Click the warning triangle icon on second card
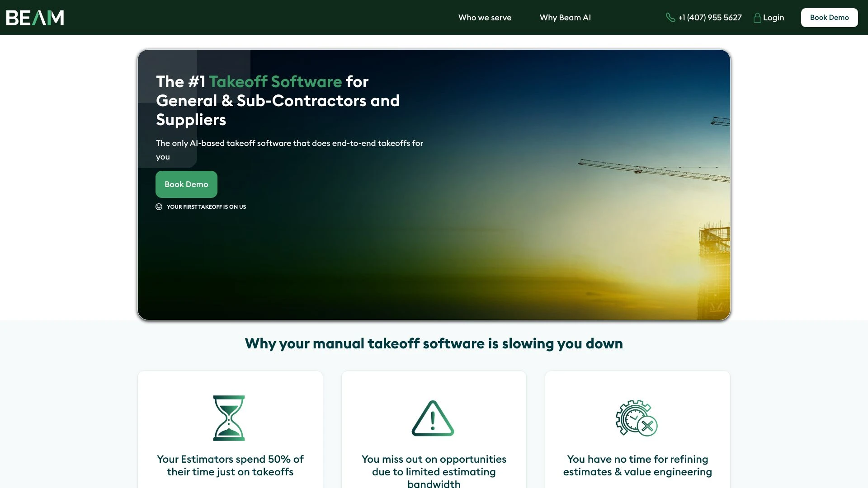This screenshot has height=488, width=868. pyautogui.click(x=433, y=418)
